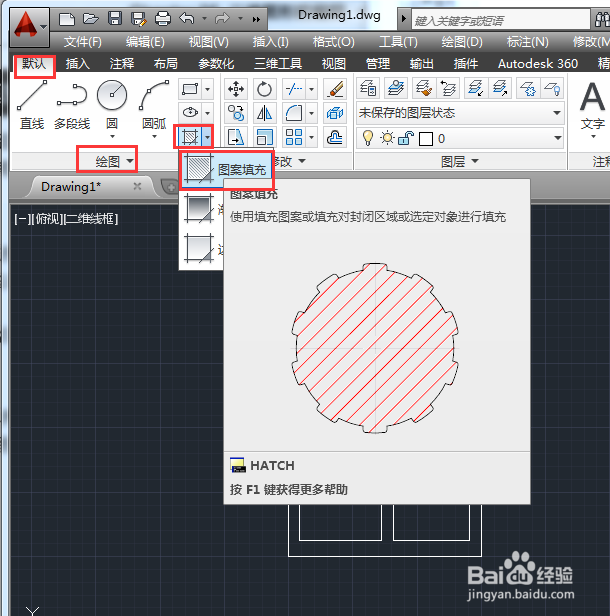
Task: Undo the last action
Action: coord(187,18)
